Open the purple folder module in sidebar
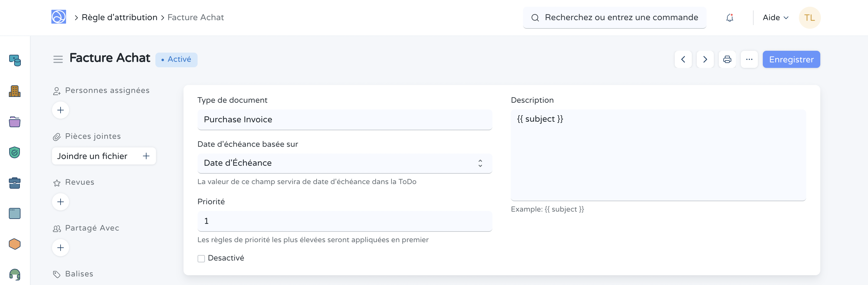868x285 pixels. (14, 122)
